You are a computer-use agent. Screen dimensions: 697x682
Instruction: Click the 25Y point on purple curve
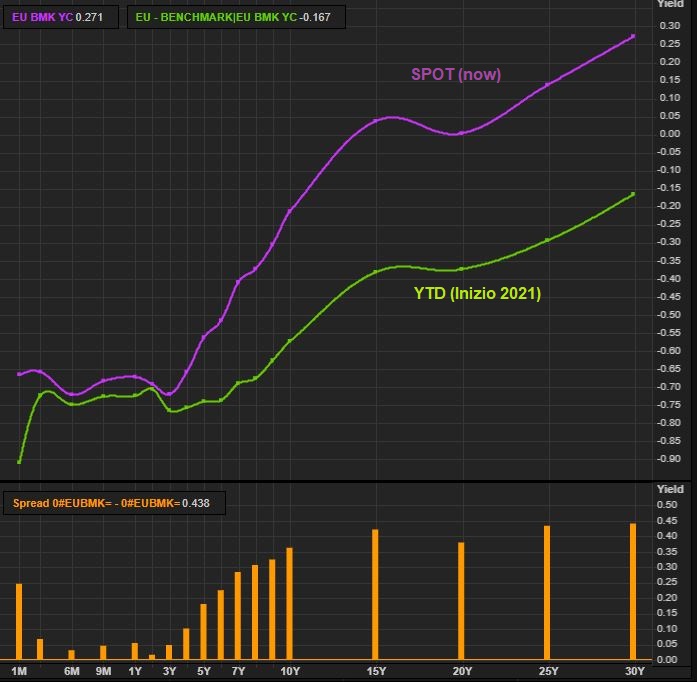[547, 84]
